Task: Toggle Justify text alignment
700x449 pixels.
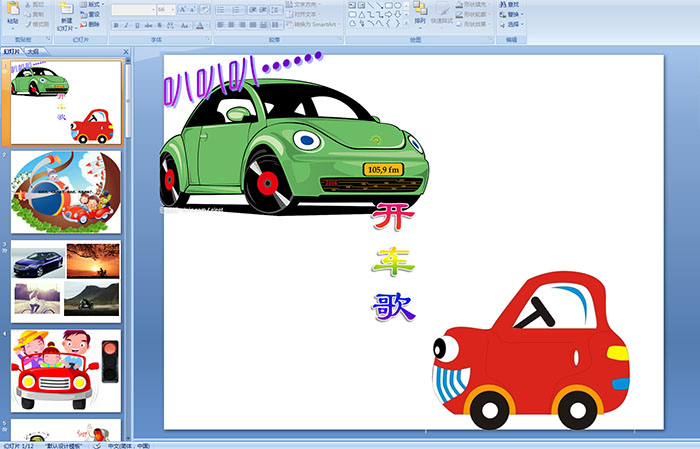Action: coord(253,25)
